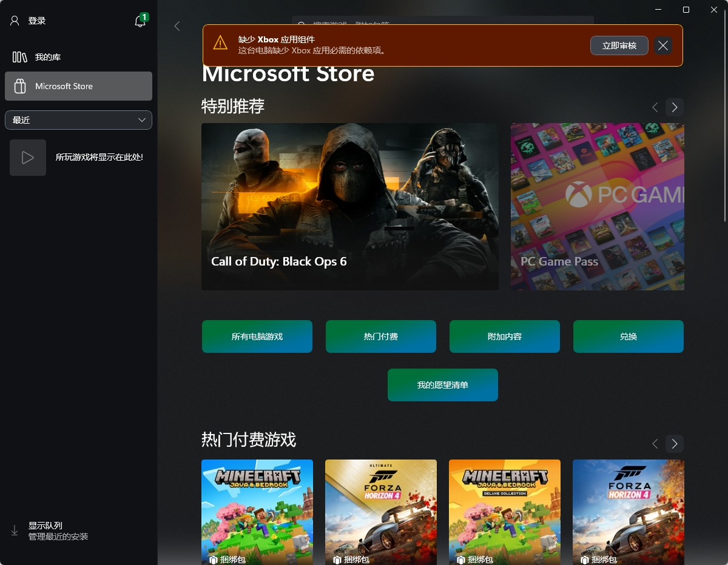Open 我的库 sidebar item
The width and height of the screenshot is (728, 565).
47,57
